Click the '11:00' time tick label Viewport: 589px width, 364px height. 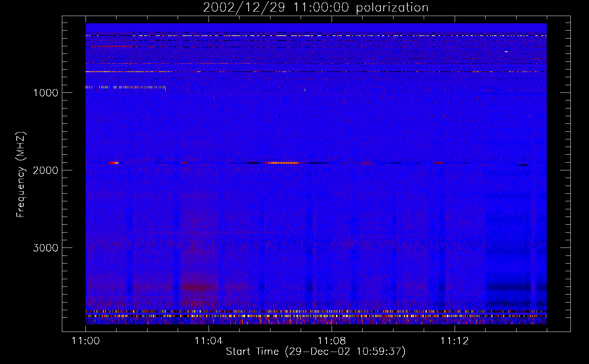click(x=86, y=341)
